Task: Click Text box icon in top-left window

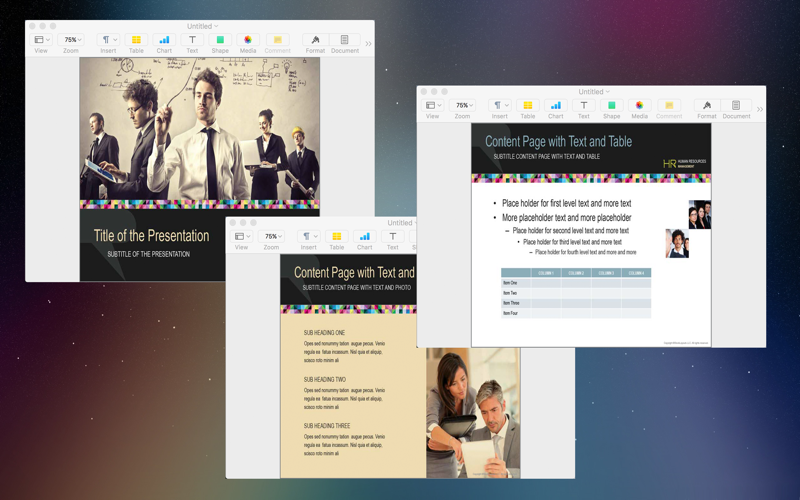Action: 192,40
